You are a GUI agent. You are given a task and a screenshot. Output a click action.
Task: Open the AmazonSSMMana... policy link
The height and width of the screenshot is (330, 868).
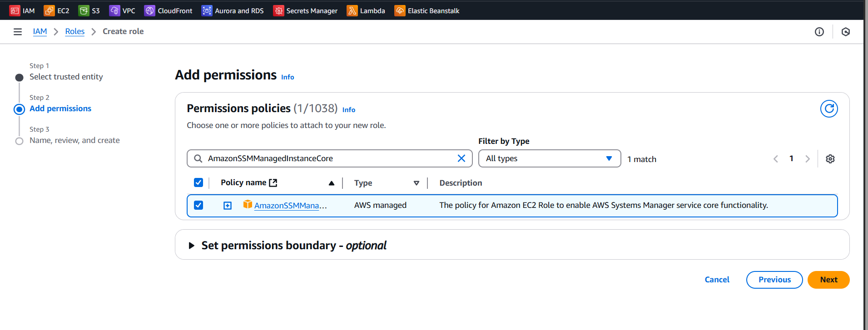(x=290, y=206)
